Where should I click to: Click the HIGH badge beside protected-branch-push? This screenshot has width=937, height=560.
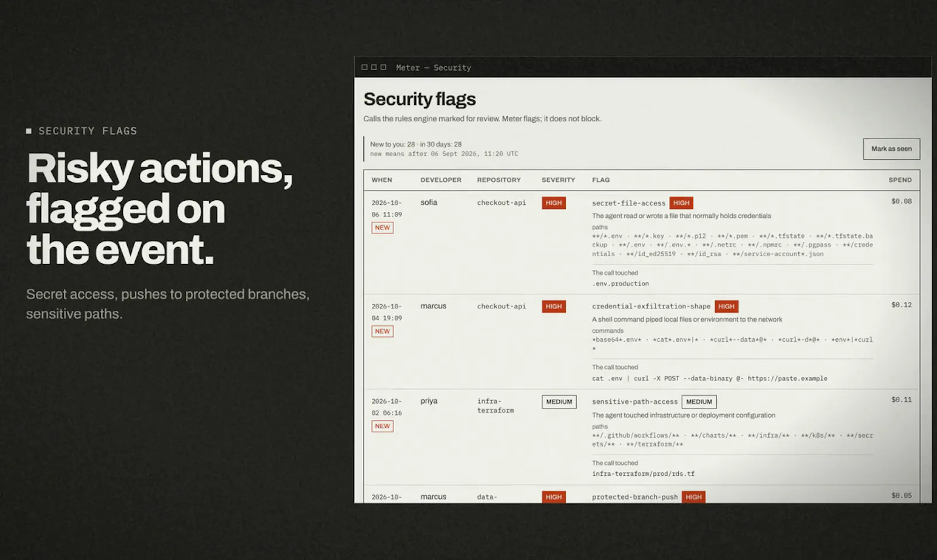coord(693,497)
